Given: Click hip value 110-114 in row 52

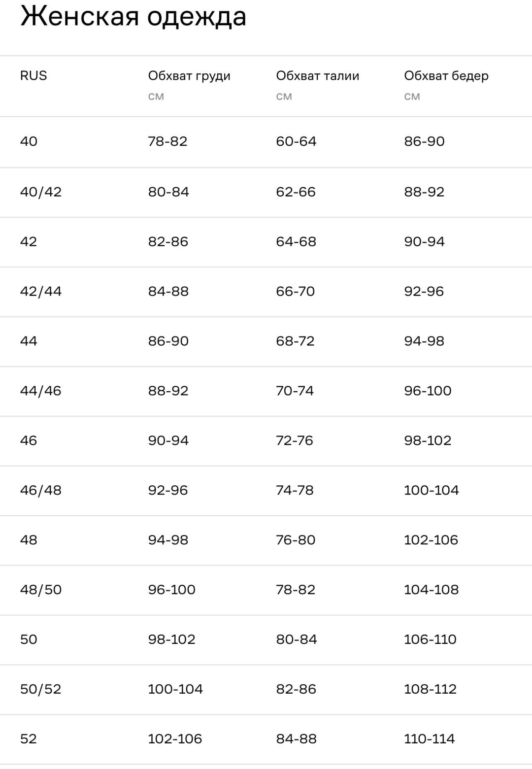Looking at the screenshot, I should 429,739.
